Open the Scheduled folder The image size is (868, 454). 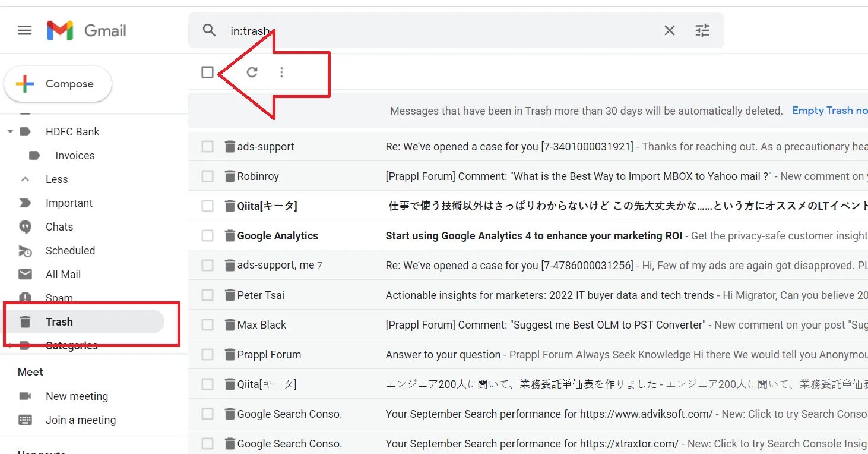tap(70, 251)
